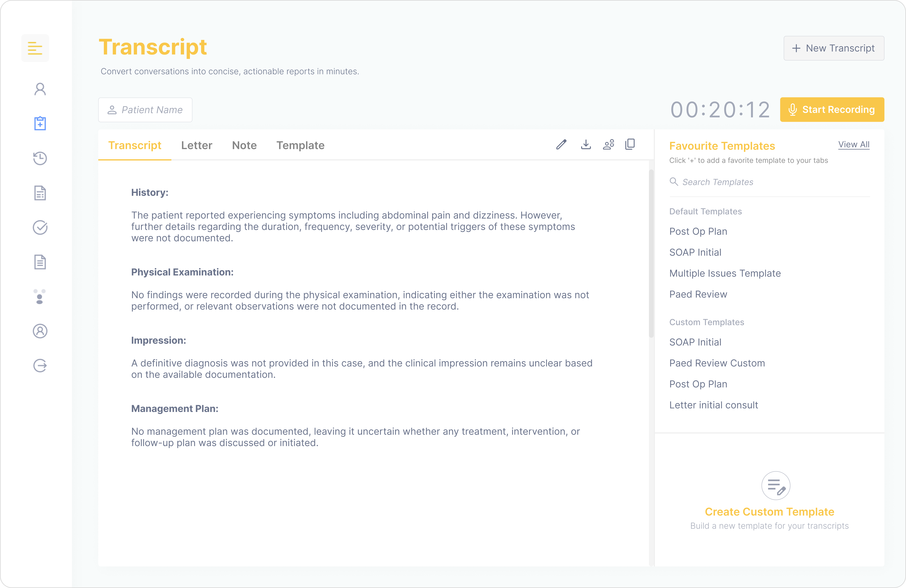Click the Impression: heading
This screenshot has width=906, height=588.
pos(159,340)
